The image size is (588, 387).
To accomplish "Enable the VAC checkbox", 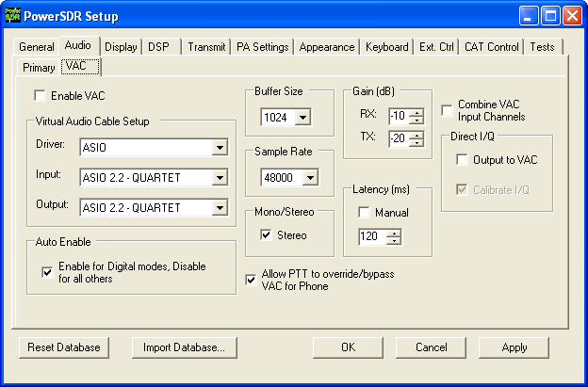I will click(40, 96).
